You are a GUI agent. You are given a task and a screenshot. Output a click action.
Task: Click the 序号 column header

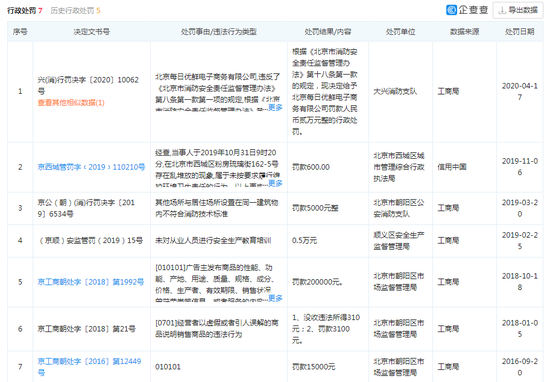[20, 32]
